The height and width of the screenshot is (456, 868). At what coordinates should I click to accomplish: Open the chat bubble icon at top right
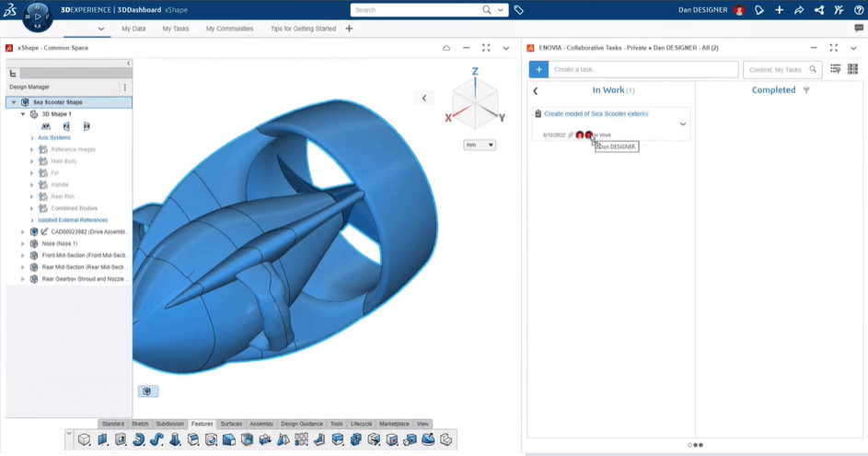coord(858,29)
